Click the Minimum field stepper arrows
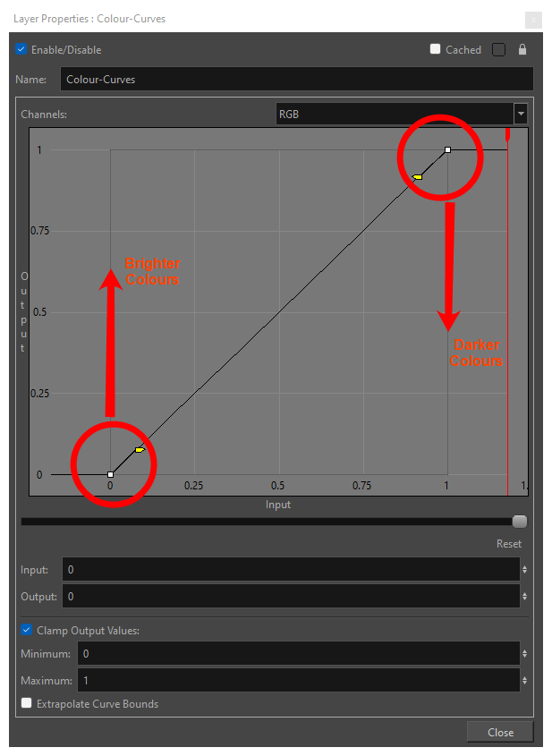 click(524, 654)
